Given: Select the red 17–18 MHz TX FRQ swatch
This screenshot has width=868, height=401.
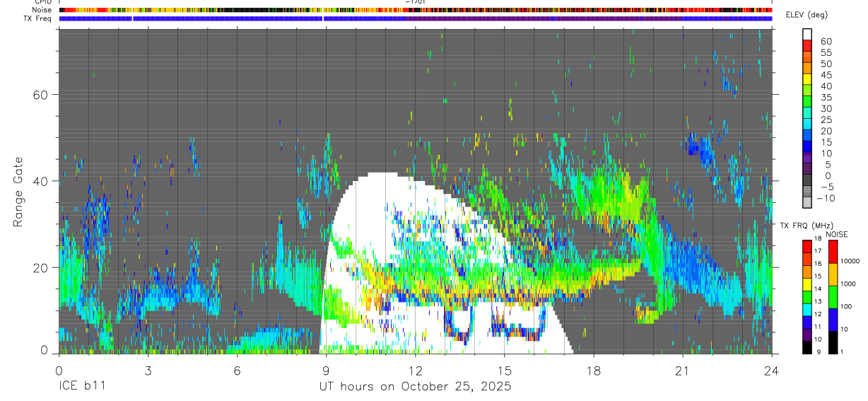Looking at the screenshot, I should click(807, 245).
